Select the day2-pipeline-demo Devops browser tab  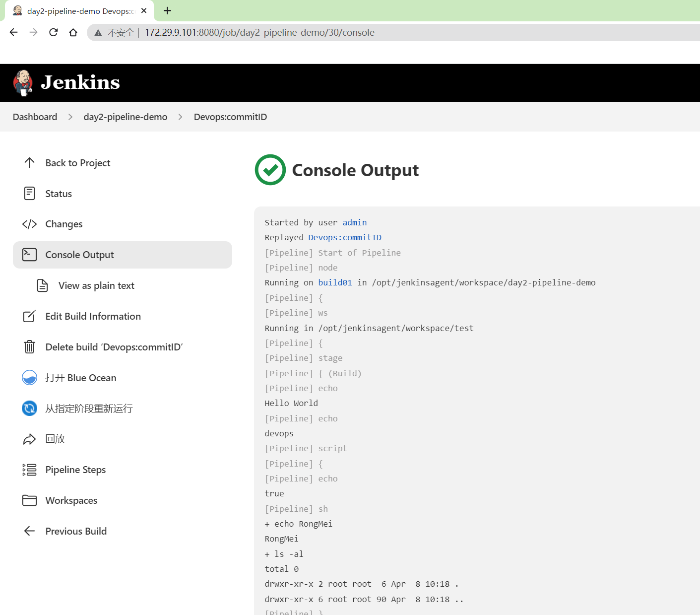click(79, 11)
